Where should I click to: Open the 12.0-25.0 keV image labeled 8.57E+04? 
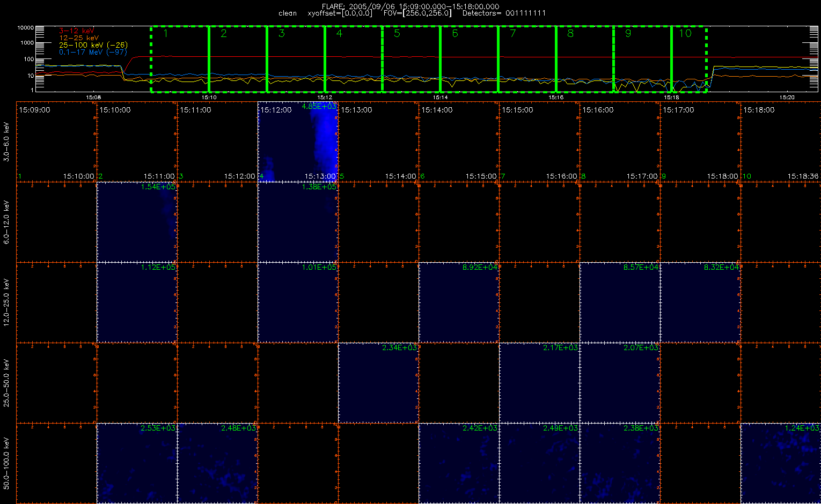pos(620,302)
